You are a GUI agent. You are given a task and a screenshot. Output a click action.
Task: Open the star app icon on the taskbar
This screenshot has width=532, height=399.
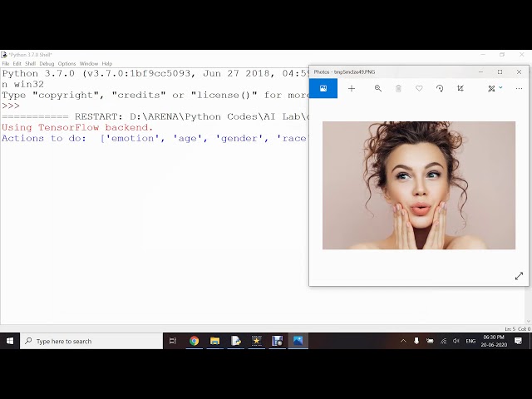tap(257, 341)
